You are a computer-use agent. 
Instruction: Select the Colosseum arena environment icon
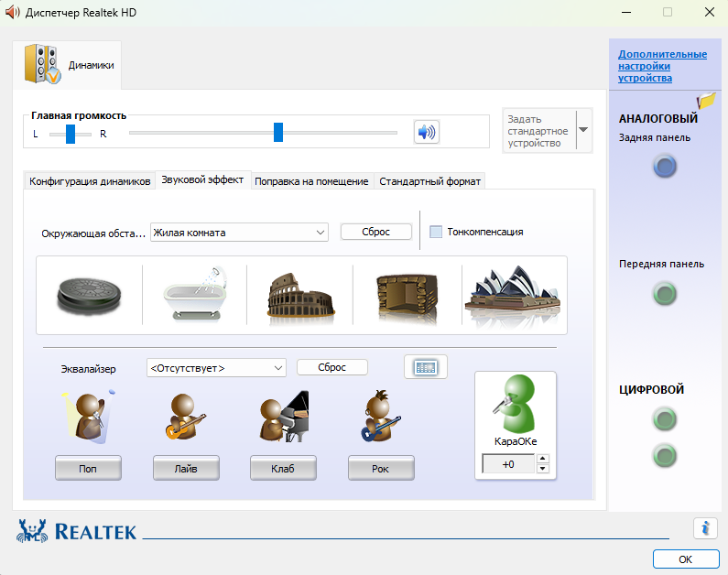301,295
